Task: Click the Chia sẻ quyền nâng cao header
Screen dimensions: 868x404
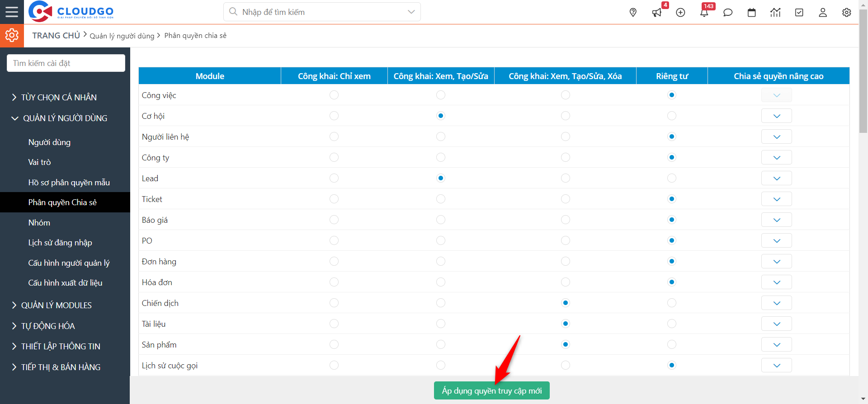Action: (x=778, y=76)
